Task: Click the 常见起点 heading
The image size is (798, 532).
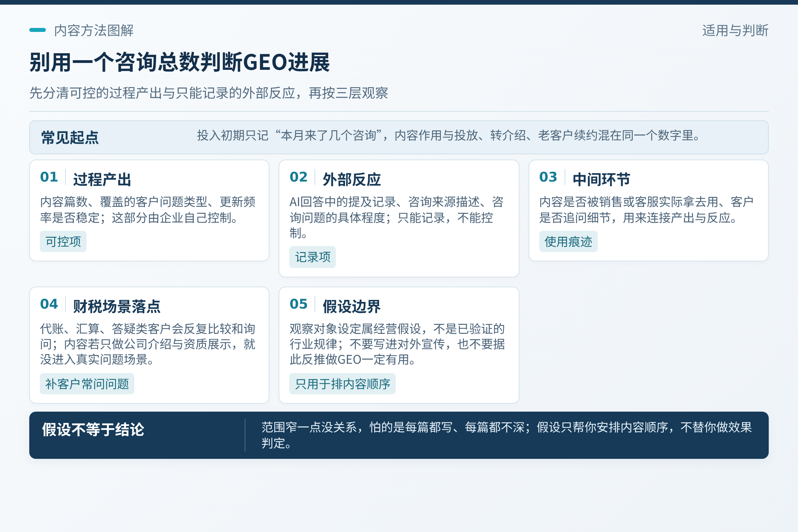Action: point(70,138)
